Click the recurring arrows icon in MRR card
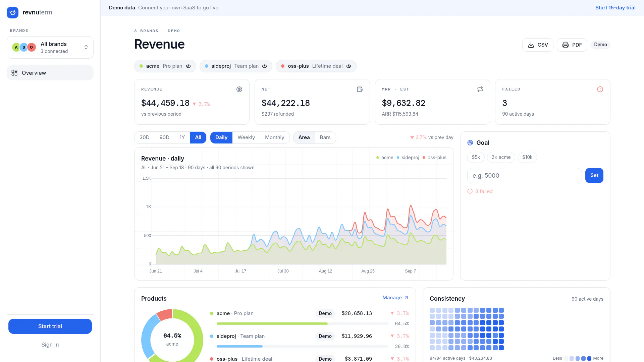The height and width of the screenshot is (362, 644). point(480,89)
